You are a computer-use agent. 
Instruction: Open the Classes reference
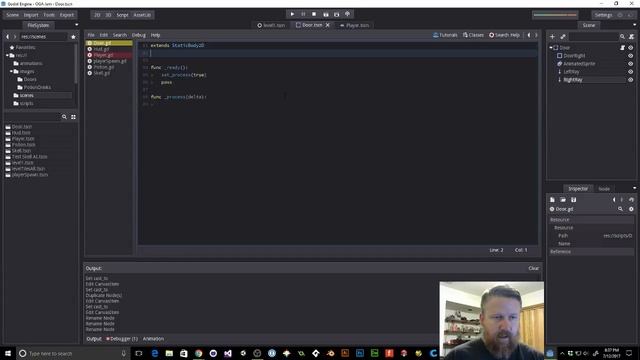point(473,35)
